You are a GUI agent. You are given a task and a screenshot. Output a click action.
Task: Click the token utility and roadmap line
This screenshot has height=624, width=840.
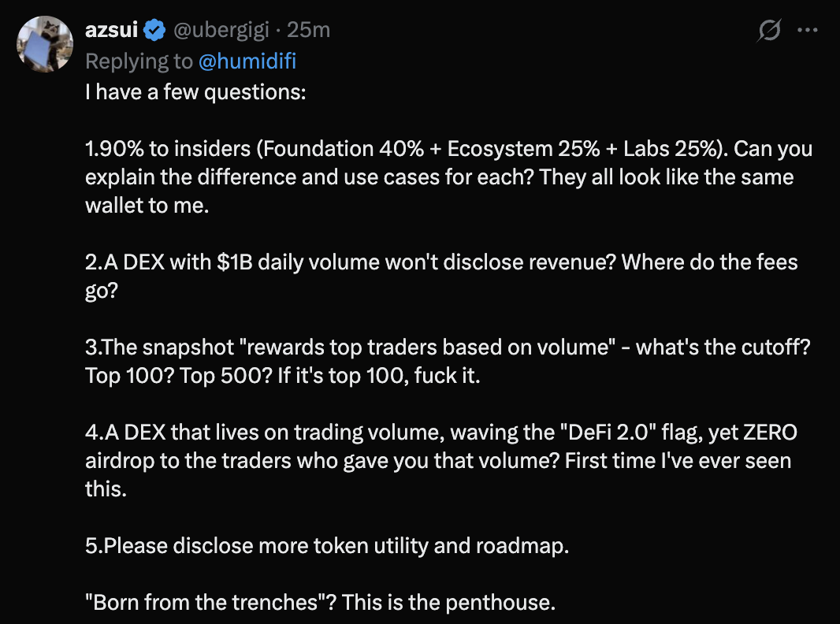pos(327,546)
